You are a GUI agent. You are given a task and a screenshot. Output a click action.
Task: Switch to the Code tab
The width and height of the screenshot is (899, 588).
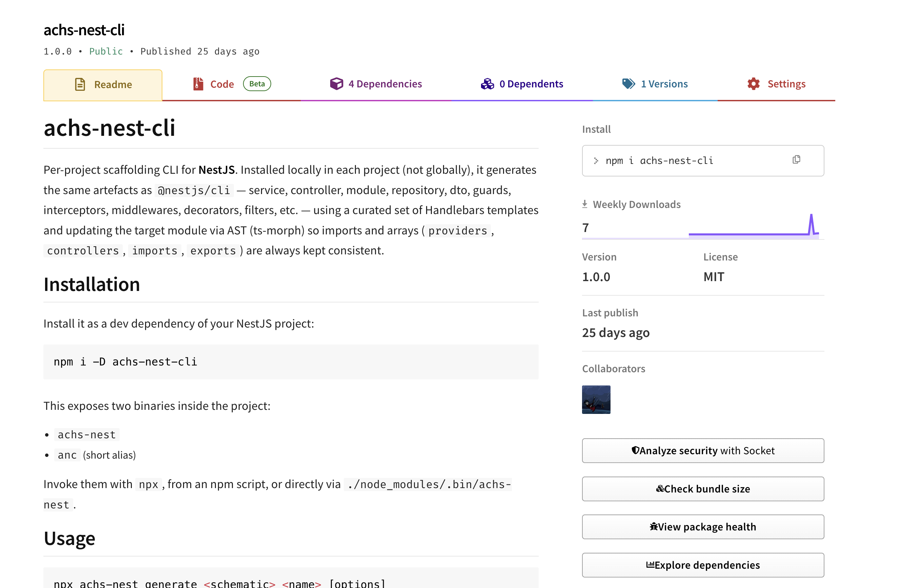[x=232, y=84]
